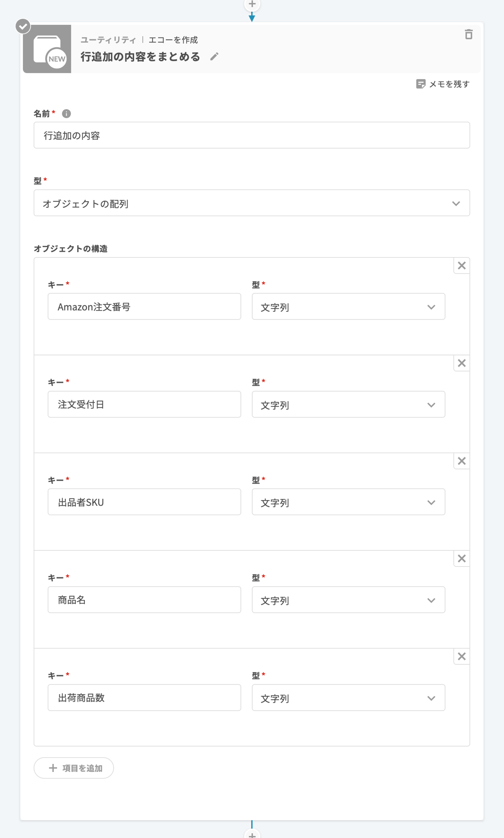The image size is (504, 838).
Task: Delete the 出品者SKU key row
Action: coord(461,461)
